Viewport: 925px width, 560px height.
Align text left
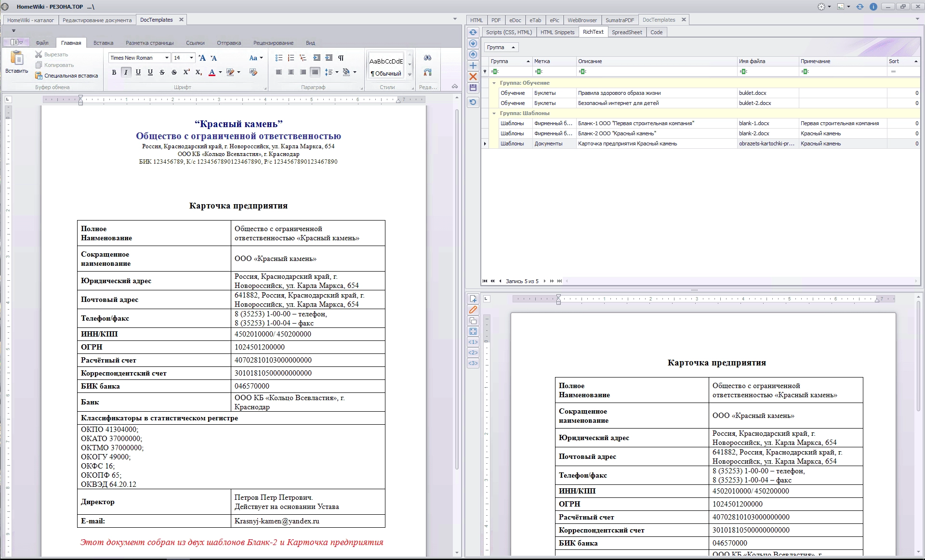click(279, 72)
